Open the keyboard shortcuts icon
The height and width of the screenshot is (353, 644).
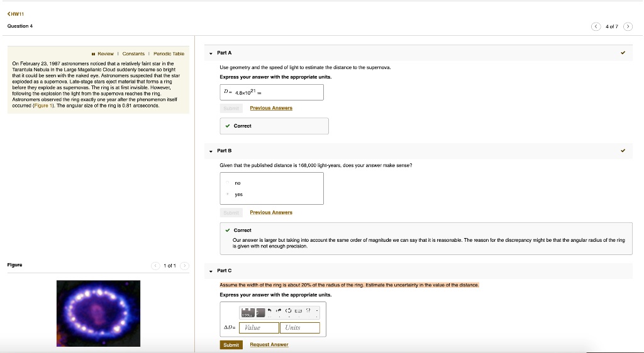[298, 311]
